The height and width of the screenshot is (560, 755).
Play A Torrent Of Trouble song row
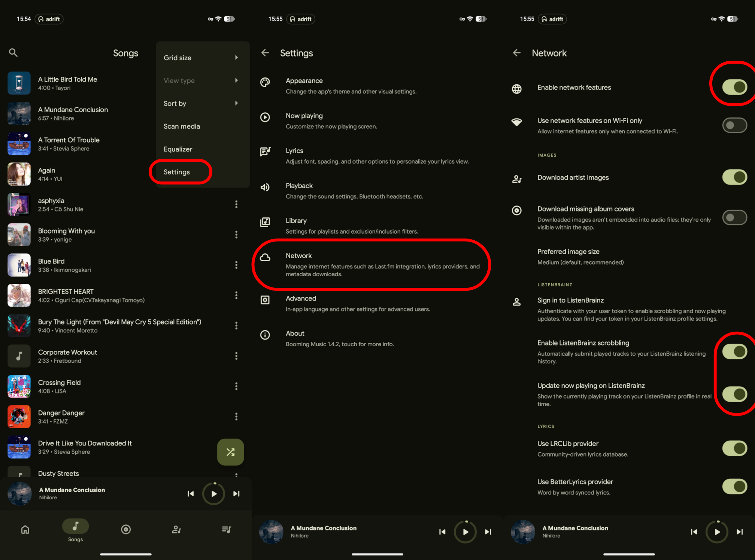126,144
